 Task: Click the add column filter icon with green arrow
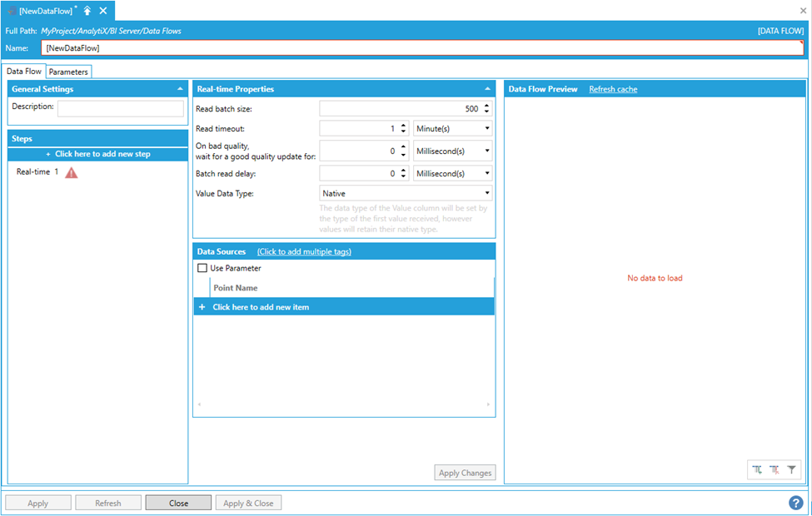(x=757, y=469)
